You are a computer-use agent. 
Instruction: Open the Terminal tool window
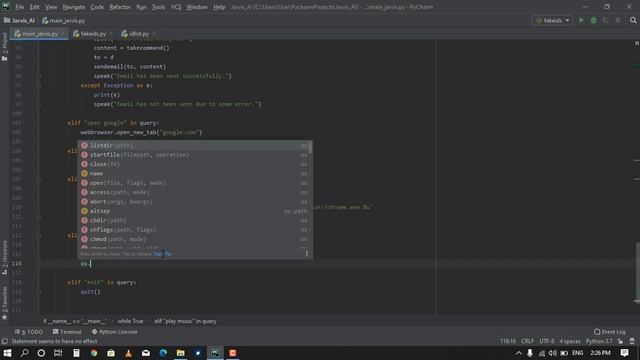coord(67,332)
